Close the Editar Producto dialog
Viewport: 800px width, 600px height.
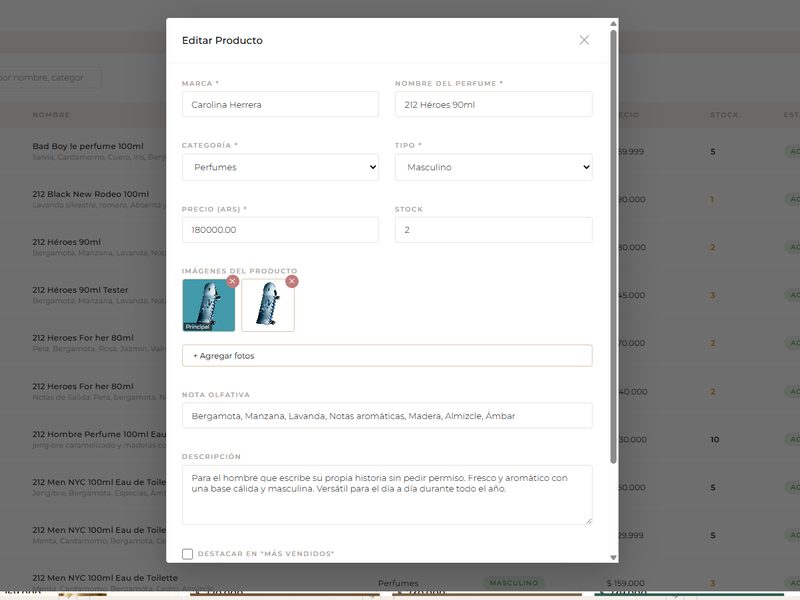pyautogui.click(x=584, y=40)
